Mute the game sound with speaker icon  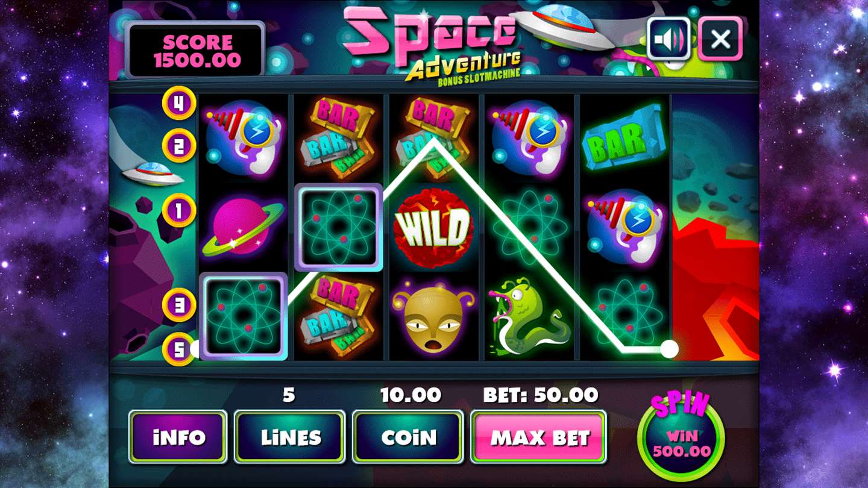[669, 39]
